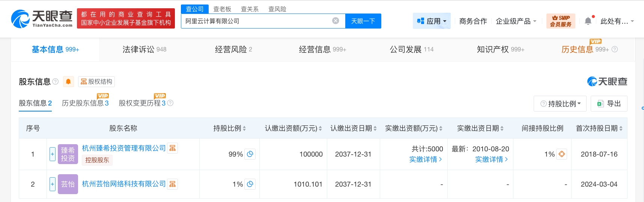This screenshot has width=644, height=202.
Task: Open the 持股比例 dropdown filter
Action: (x=560, y=104)
